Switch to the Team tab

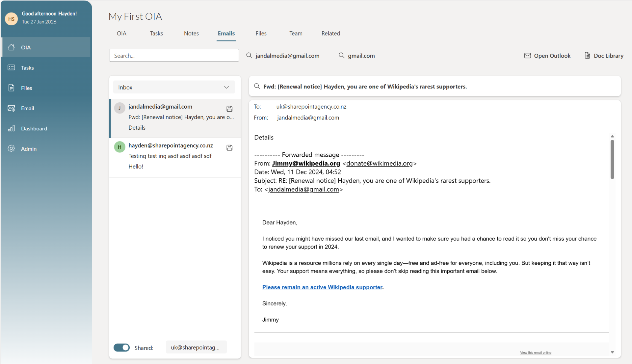(296, 34)
